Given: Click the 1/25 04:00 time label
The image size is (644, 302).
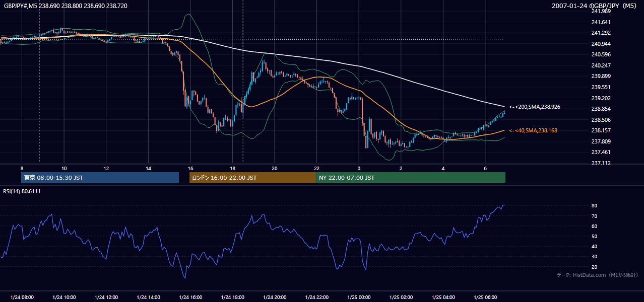Looking at the screenshot, I should point(443,297).
